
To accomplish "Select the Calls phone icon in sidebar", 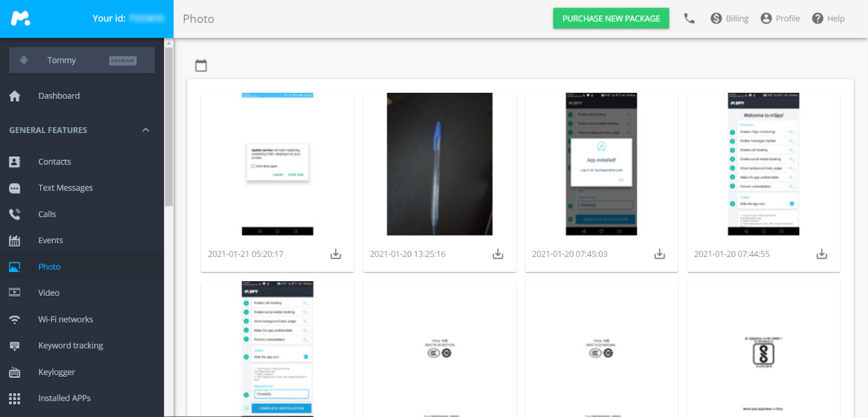I will 14,214.
